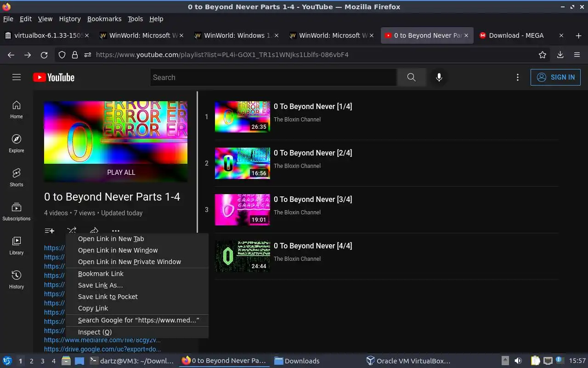
Task: Go to Home in sidebar
Action: tap(17, 110)
